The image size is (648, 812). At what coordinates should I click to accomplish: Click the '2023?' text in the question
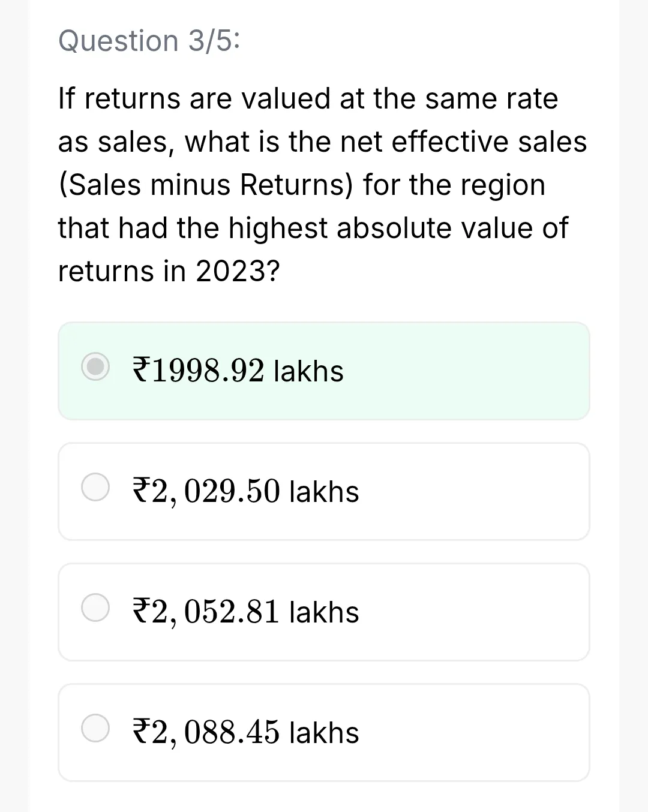coord(238,271)
